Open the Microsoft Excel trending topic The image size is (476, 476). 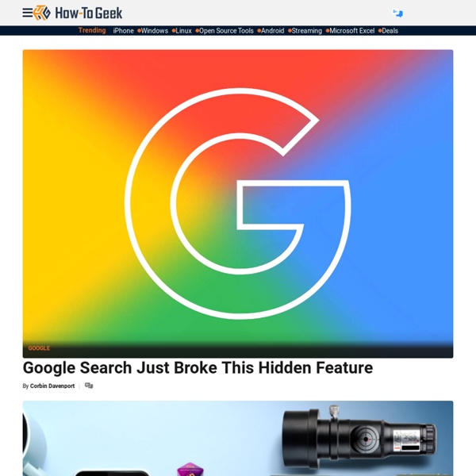351,31
